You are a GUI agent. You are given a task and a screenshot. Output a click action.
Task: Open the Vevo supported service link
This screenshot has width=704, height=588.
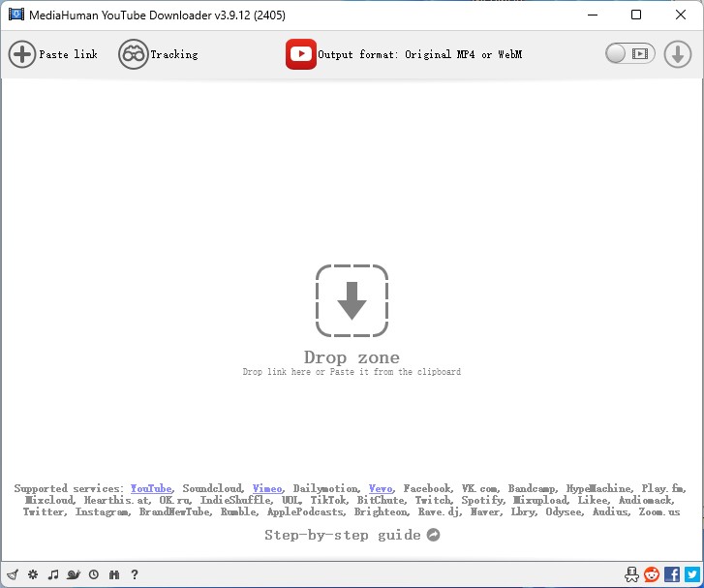[x=381, y=488]
